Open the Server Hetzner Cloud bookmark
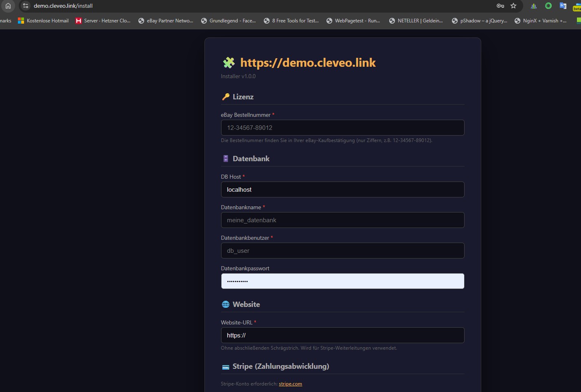The width and height of the screenshot is (581, 392). 103,21
